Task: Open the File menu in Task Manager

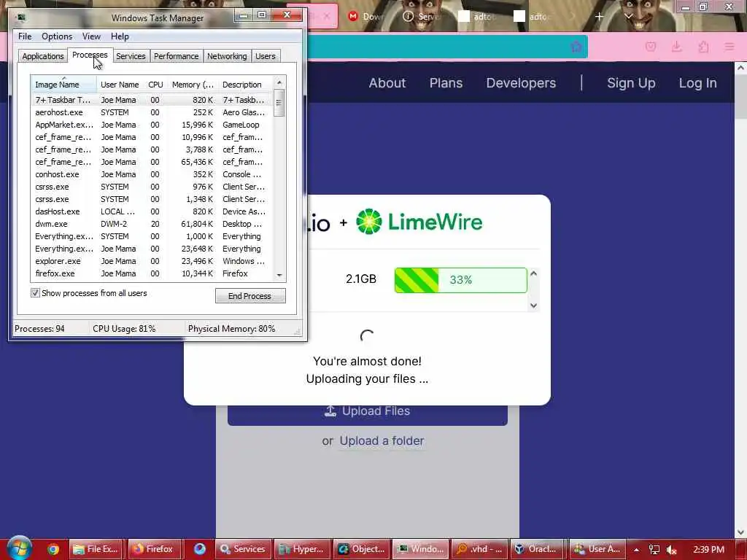Action: (x=25, y=36)
